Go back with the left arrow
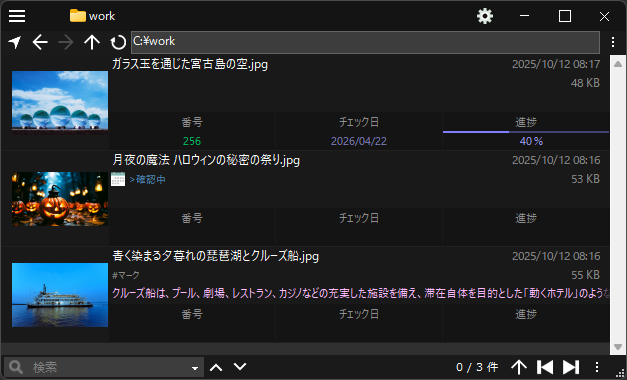The width and height of the screenshot is (627, 380). 40,42
